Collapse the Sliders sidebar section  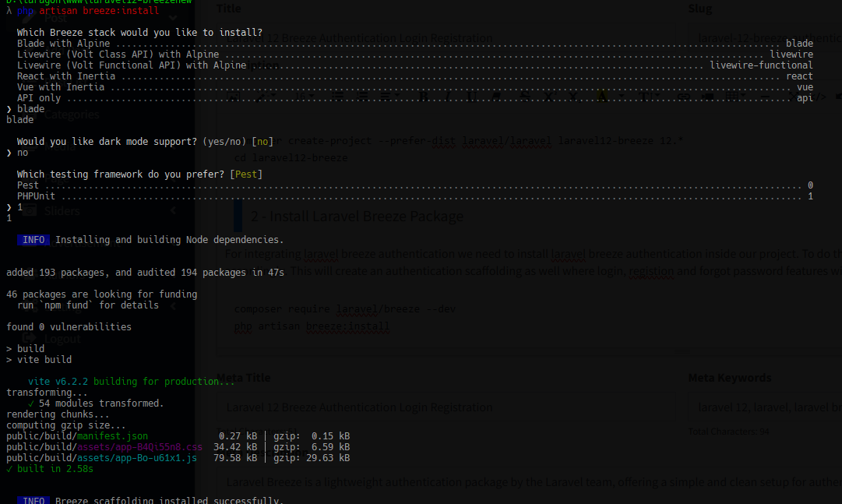click(173, 210)
